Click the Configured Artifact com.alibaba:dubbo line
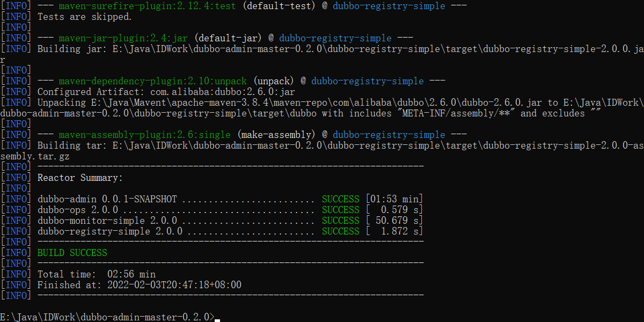 pos(166,92)
